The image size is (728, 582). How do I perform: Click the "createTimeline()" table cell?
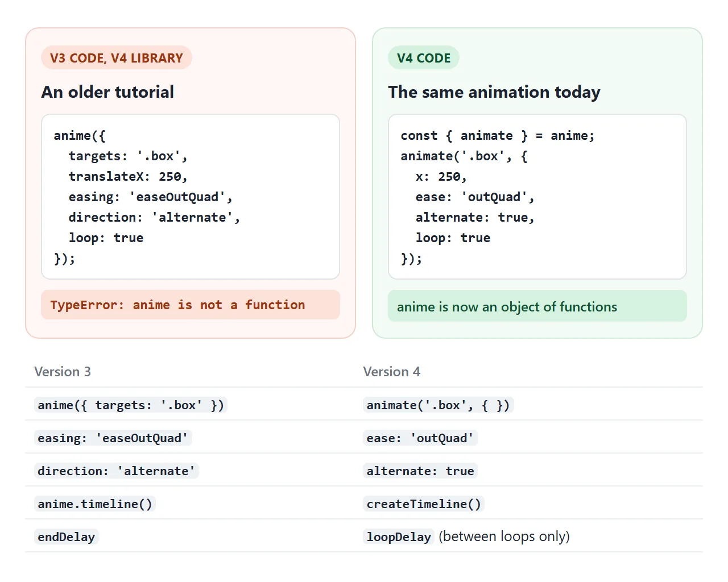(x=424, y=504)
